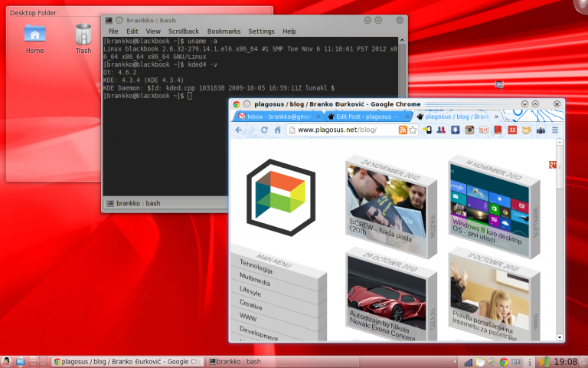Close the Edit Post tab

point(407,117)
